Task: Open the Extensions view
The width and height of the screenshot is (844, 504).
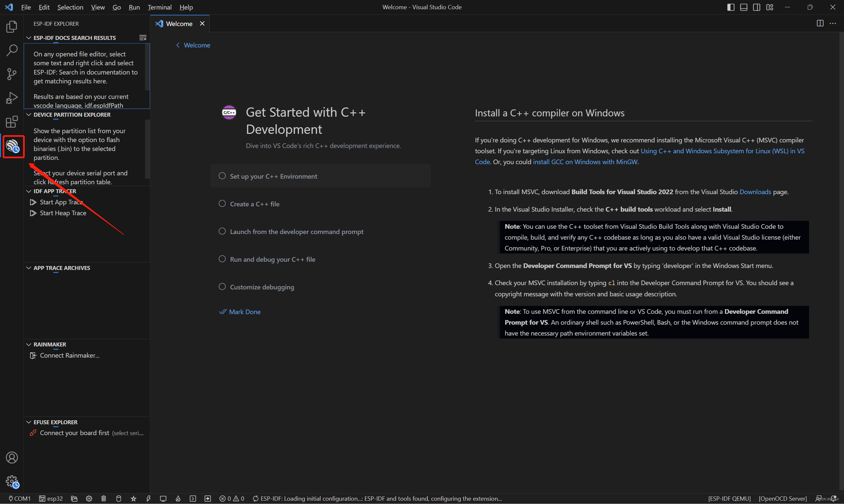Action: (x=12, y=122)
